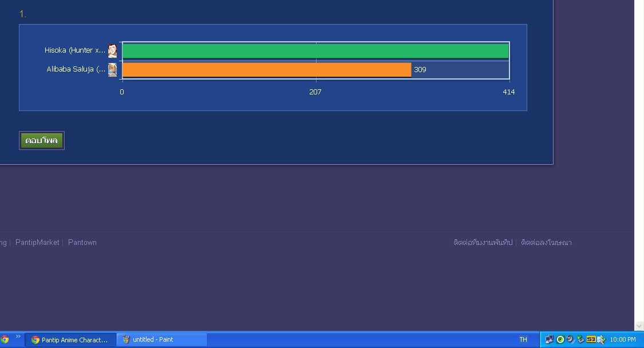
Task: Click the 414 axis label
Action: coord(508,92)
